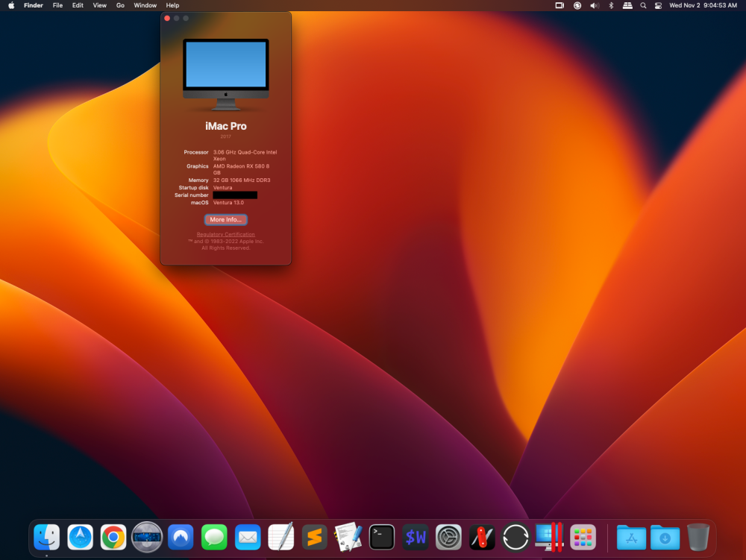
Task: Open Finder from the dock
Action: point(46,537)
